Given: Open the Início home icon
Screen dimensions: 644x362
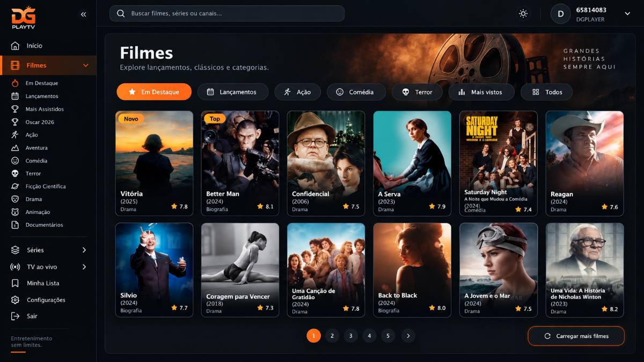Looking at the screenshot, I should click(x=15, y=46).
